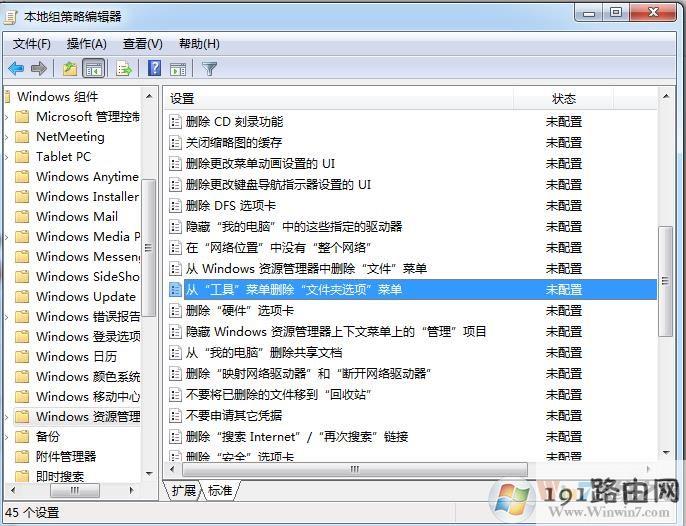The width and height of the screenshot is (686, 526).
Task: Select Windows 移动中心 in the tree
Action: tap(88, 396)
